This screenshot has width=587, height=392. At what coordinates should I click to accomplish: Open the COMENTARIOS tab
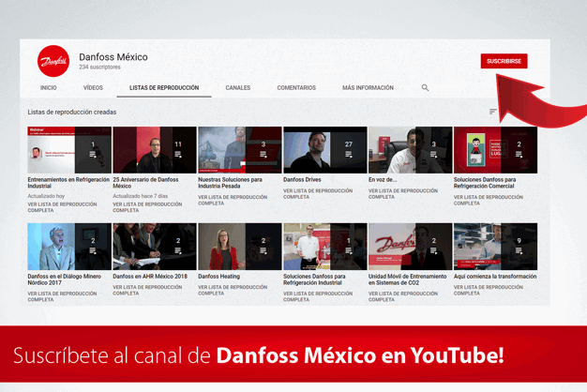click(x=296, y=87)
